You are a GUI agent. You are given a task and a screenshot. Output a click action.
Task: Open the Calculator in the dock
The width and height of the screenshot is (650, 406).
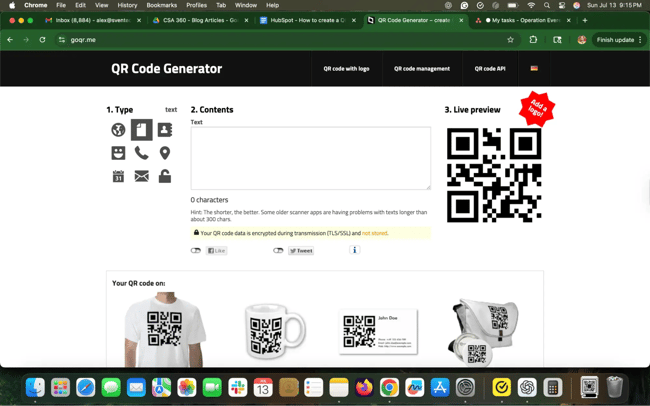(552, 388)
